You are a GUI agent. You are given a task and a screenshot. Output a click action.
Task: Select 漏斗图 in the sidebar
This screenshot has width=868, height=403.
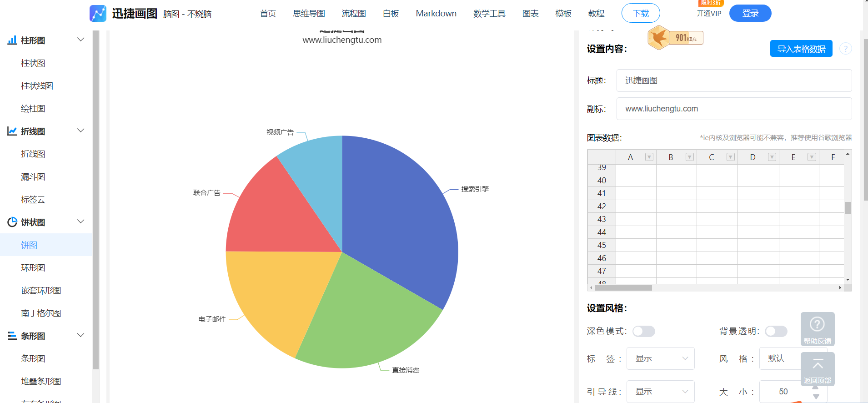(33, 177)
